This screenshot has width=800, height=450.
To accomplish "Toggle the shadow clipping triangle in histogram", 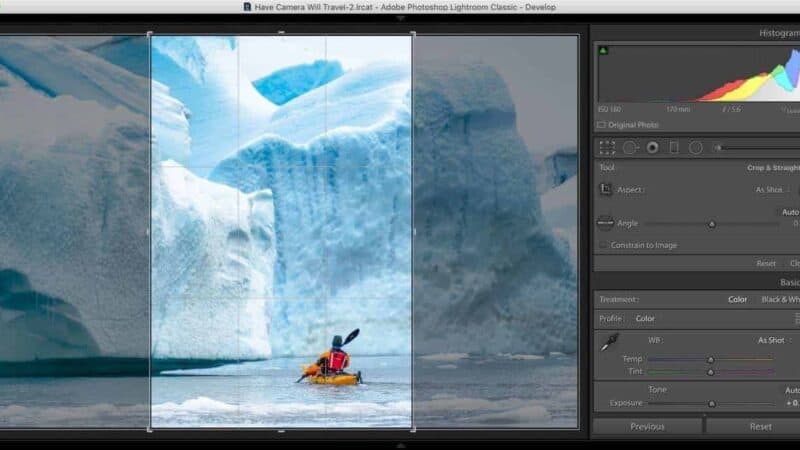I will pos(604,50).
